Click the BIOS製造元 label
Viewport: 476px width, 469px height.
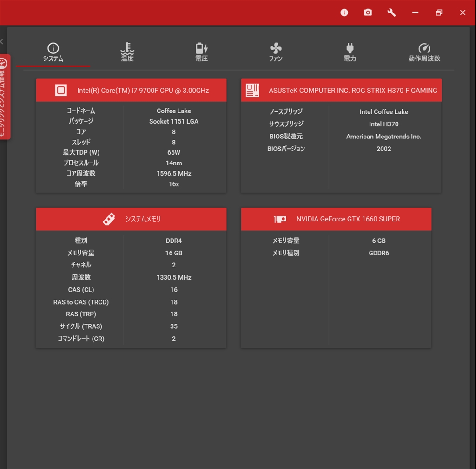click(x=286, y=136)
